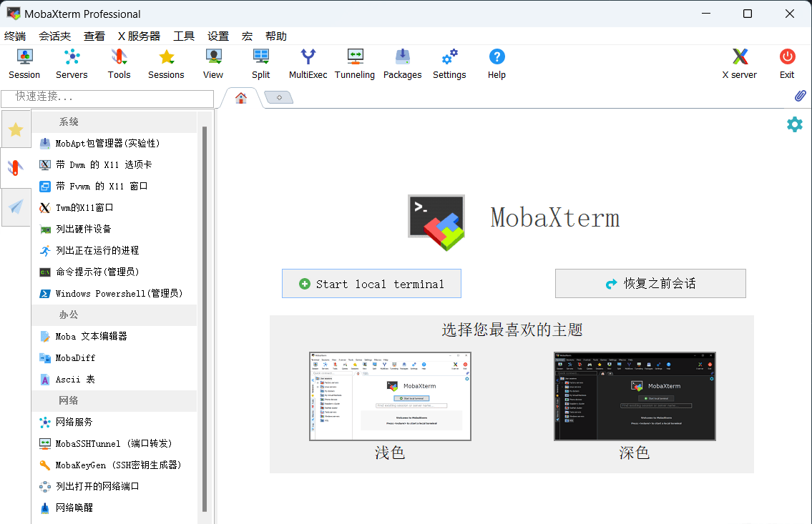Open 网络服务 tool
Viewport: 812px width, 524px height.
point(114,422)
